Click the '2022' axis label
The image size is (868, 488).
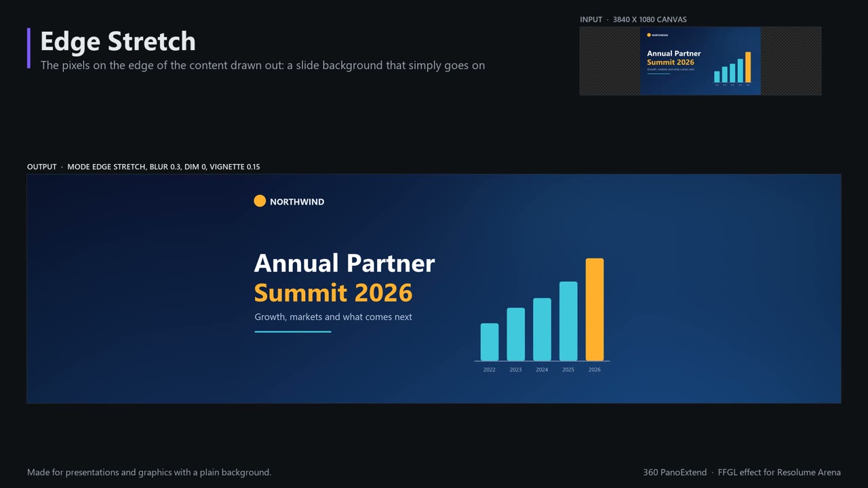coord(490,370)
